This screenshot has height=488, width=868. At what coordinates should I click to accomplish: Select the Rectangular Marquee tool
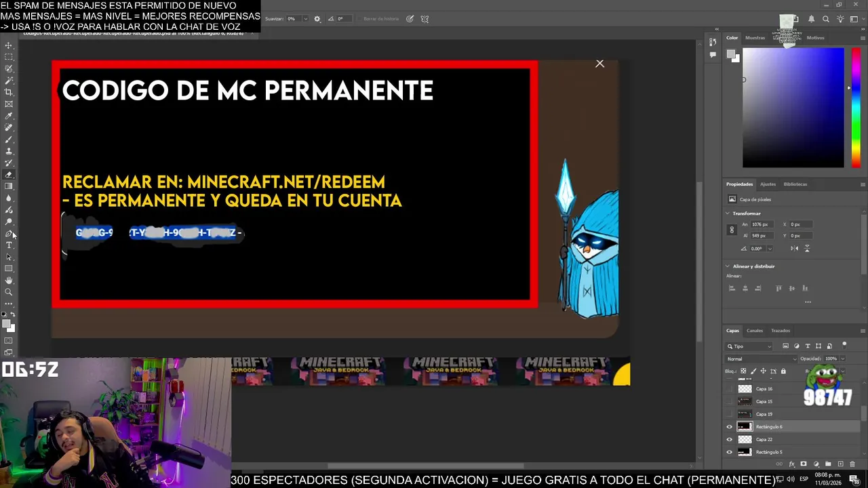coord(9,57)
